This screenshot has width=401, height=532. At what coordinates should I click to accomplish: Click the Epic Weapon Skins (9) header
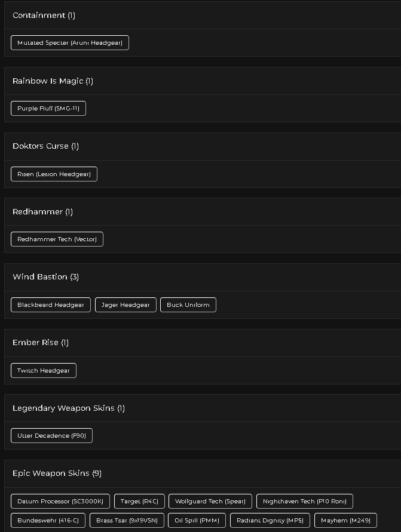coord(57,473)
